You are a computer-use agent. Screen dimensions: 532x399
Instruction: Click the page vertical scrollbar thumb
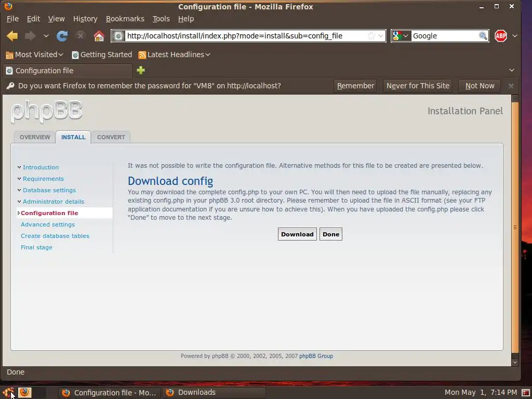tap(515, 228)
